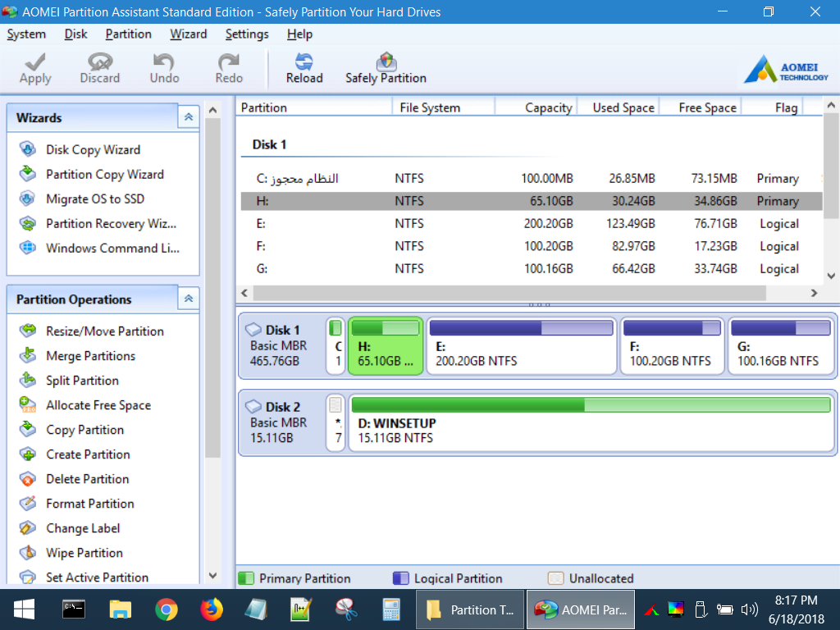Click down arrow of partition list scrollbar
840x630 pixels.
pyautogui.click(x=831, y=276)
